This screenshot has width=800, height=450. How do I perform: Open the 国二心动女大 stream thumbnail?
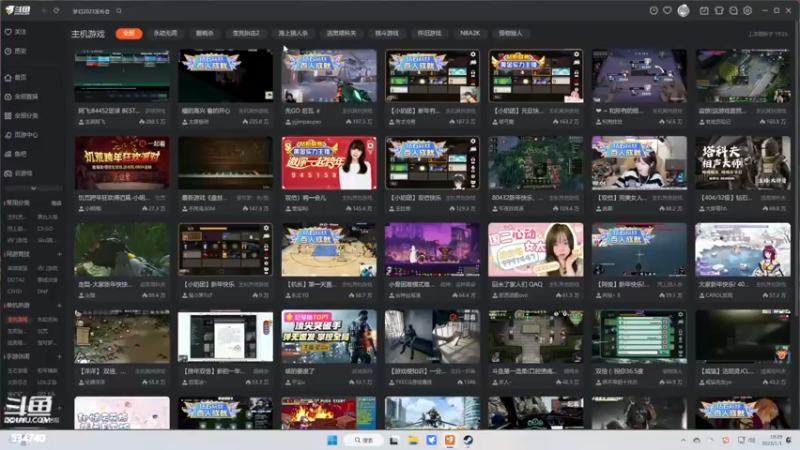[x=536, y=249]
